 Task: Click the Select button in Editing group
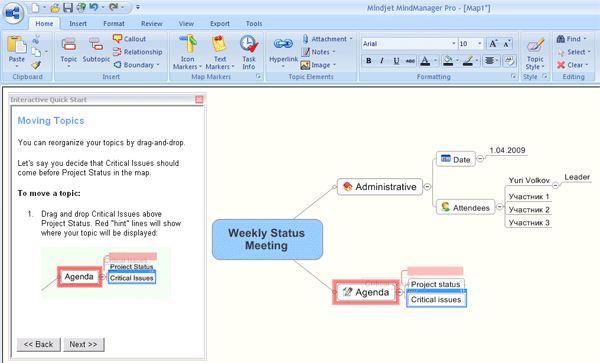[574, 52]
